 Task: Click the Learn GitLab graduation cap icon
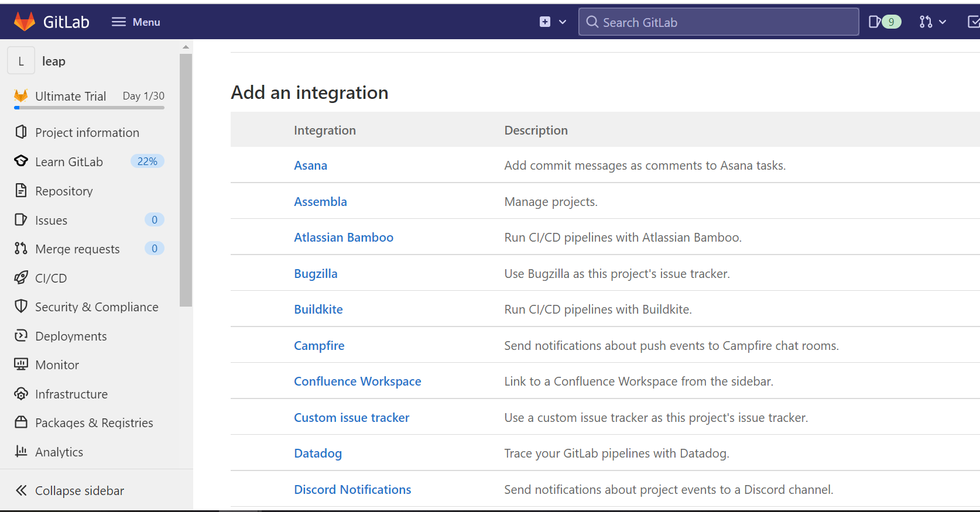[x=21, y=161]
